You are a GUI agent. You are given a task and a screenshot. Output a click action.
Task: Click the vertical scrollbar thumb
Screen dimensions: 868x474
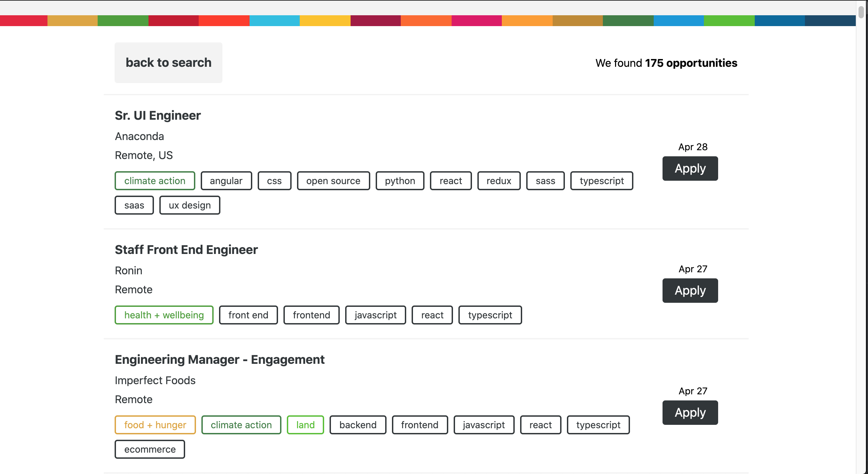pos(861,12)
